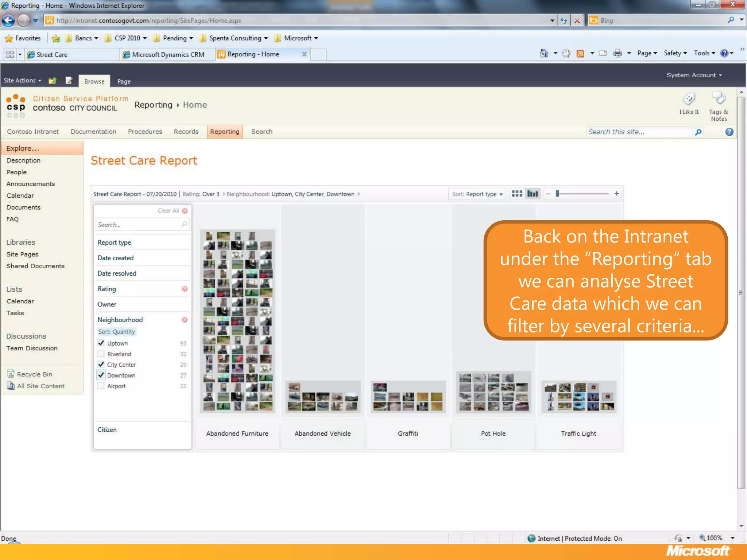
Task: Check the Airport checkbox
Action: pos(101,386)
